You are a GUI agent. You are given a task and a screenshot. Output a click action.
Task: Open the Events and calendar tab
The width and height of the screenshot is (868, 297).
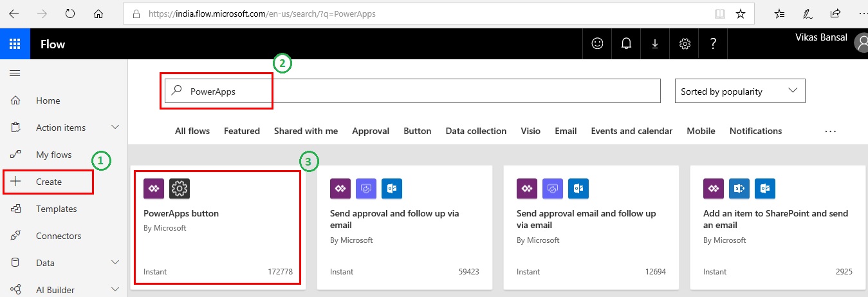(632, 131)
